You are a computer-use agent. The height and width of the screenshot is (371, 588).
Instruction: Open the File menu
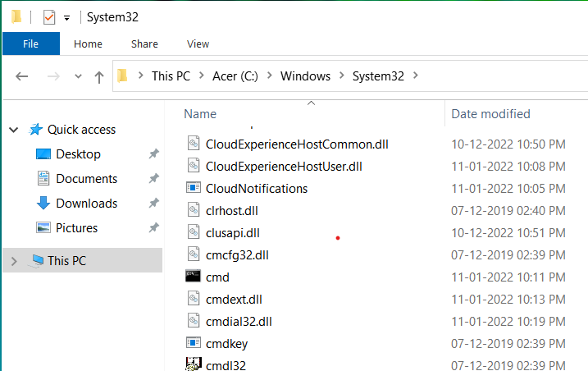point(30,44)
